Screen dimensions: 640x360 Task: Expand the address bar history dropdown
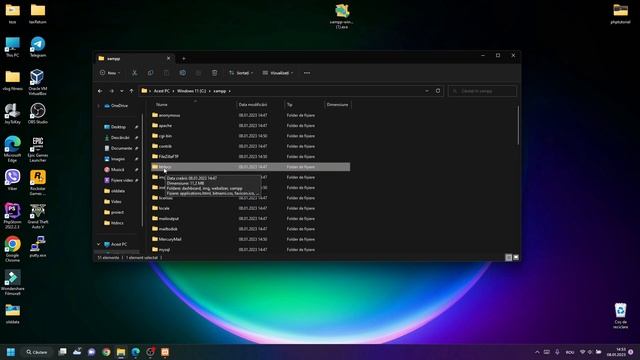point(427,91)
